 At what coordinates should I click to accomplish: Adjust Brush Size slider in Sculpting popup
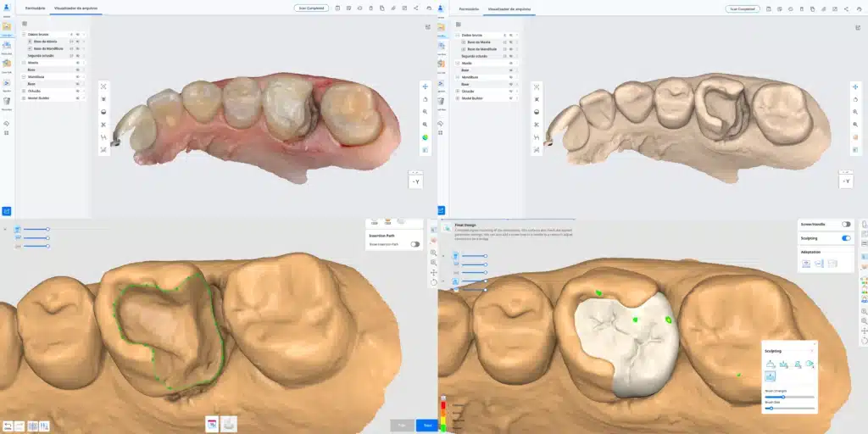coord(789,409)
